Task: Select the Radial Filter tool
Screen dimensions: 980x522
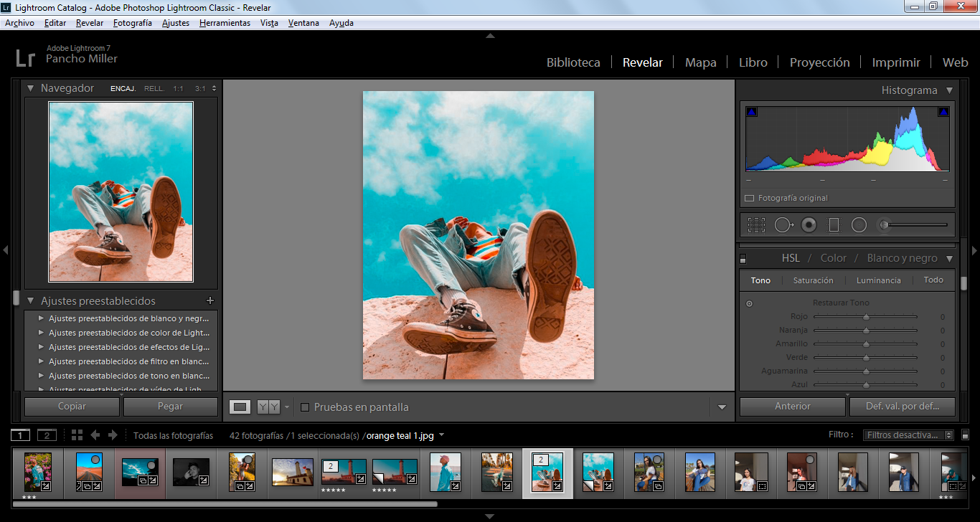Action: pyautogui.click(x=859, y=225)
